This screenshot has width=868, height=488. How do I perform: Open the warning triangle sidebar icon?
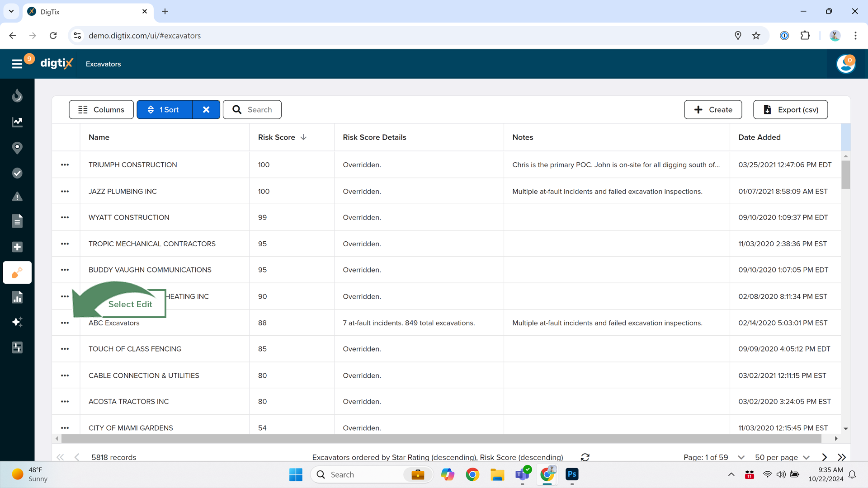(17, 197)
